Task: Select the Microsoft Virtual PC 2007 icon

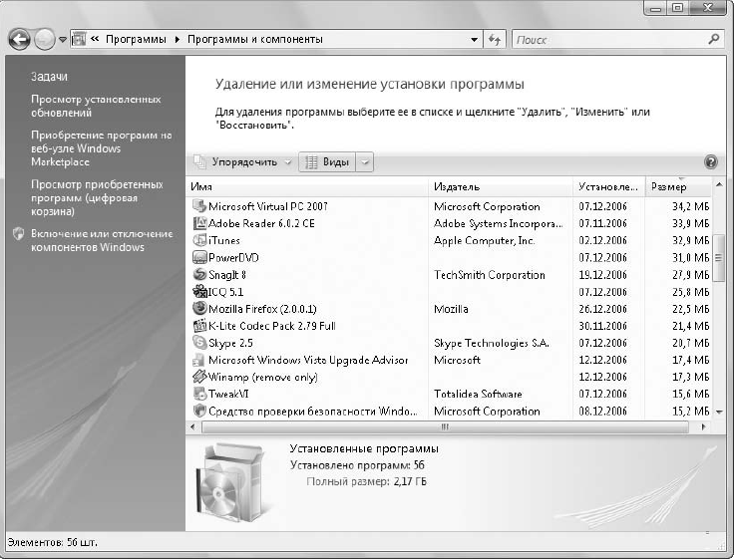Action: pyautogui.click(x=199, y=206)
